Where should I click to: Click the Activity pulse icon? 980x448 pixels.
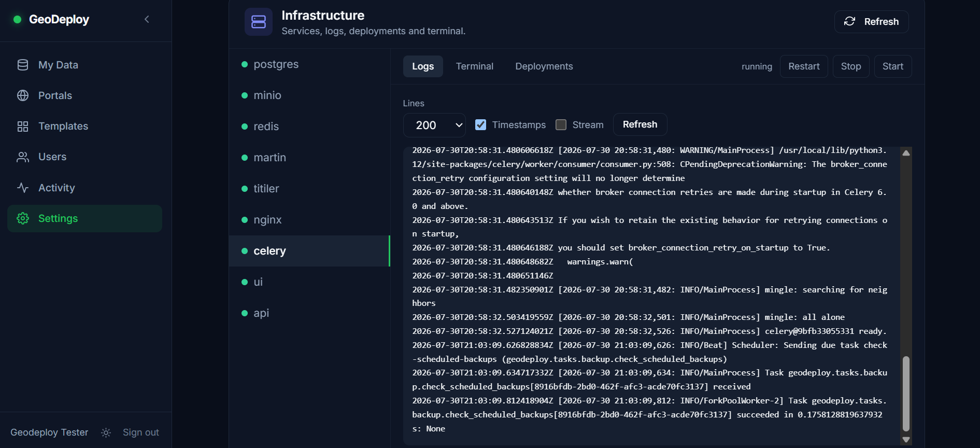[x=23, y=188]
